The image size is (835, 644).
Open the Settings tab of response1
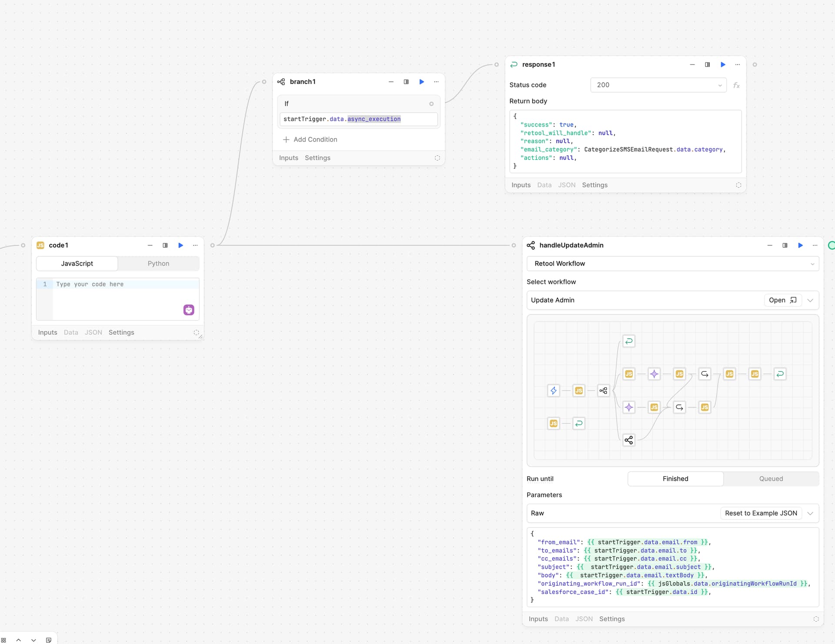click(595, 185)
